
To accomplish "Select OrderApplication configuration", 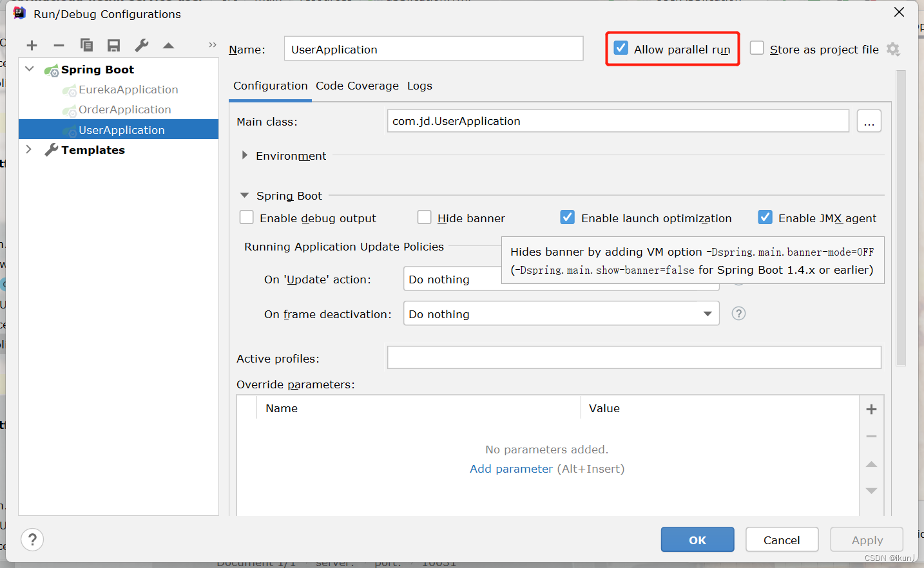I will point(125,109).
